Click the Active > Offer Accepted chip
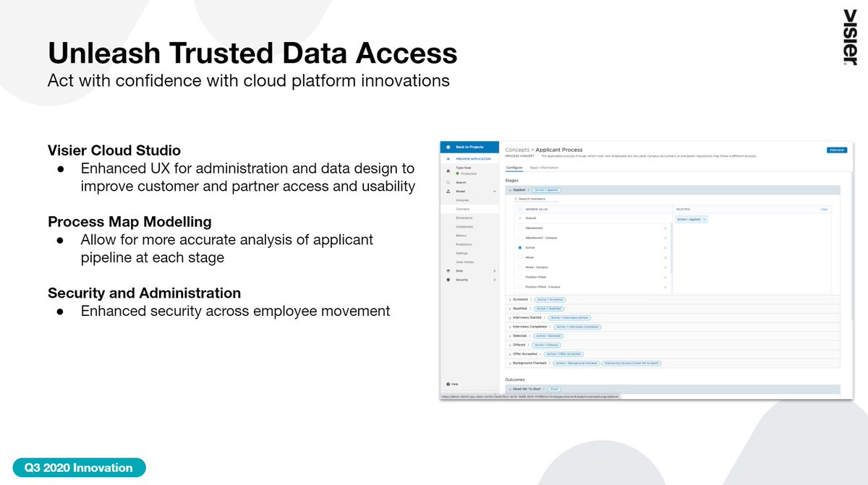 click(x=564, y=354)
